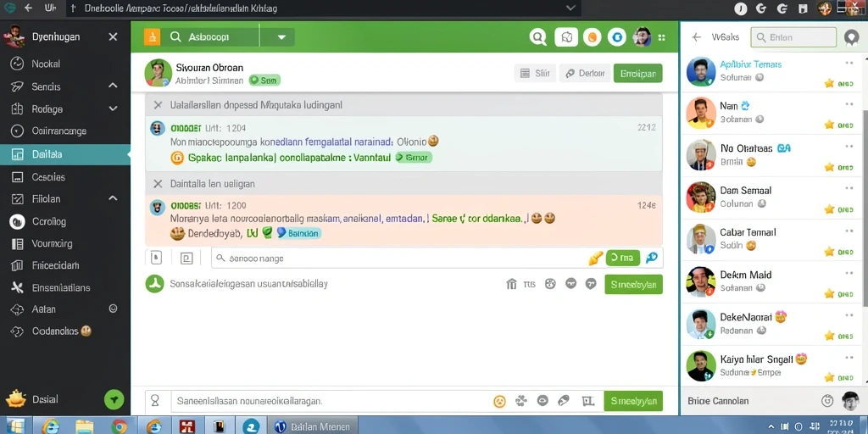This screenshot has height=434, width=868.
Task: Click the blue circle header icon
Action: (x=617, y=37)
